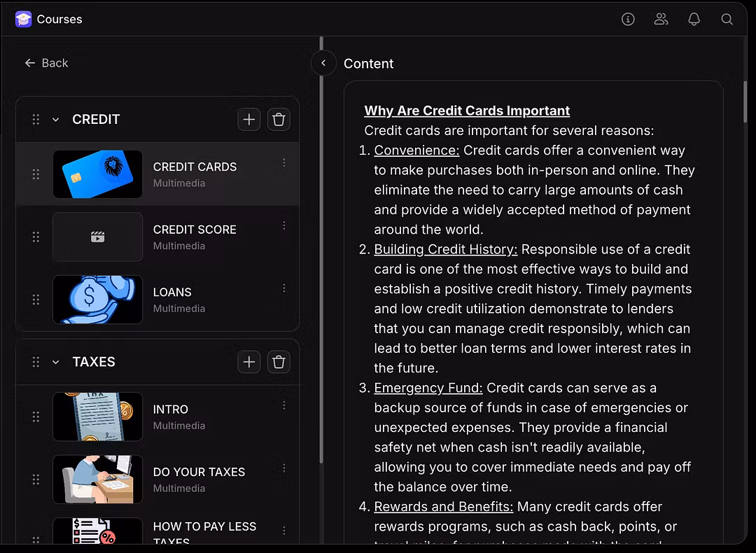Image resolution: width=756 pixels, height=553 pixels.
Task: Delete the CREDIT section
Action: point(279,120)
